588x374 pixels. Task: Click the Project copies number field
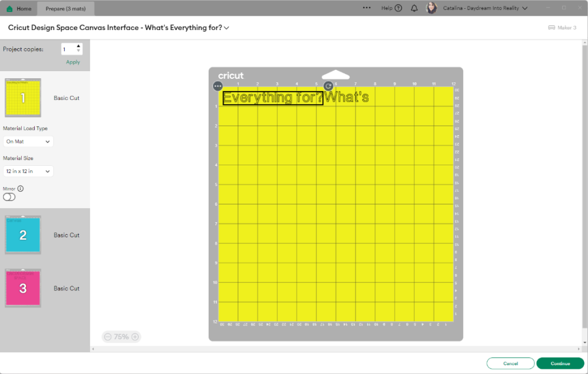[68, 49]
